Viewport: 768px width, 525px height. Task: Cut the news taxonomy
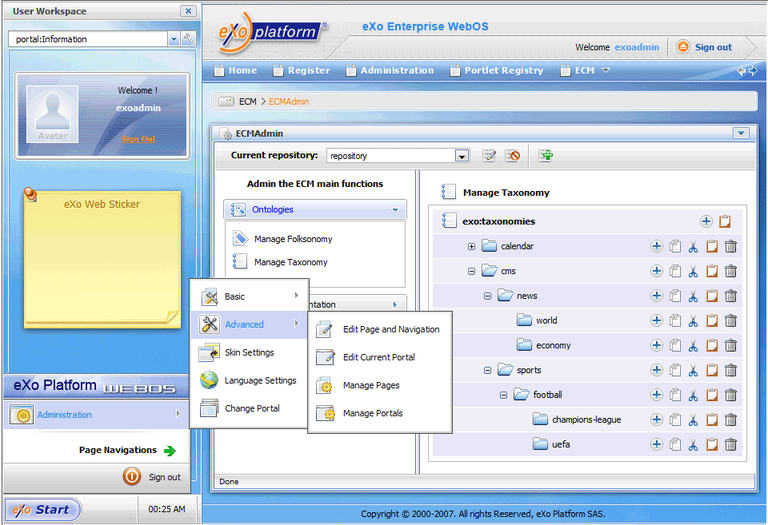[x=693, y=296]
